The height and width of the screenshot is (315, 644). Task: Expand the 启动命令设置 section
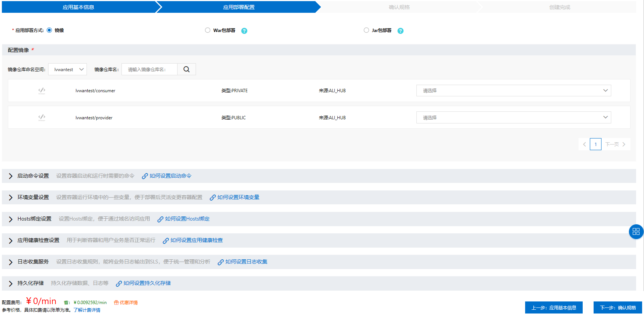pos(11,176)
